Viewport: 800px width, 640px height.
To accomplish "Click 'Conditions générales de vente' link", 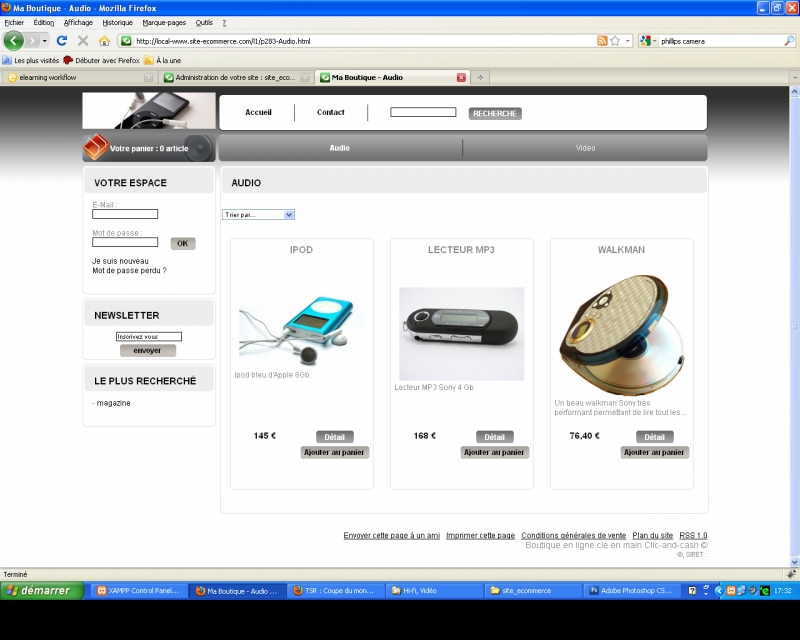I will tap(573, 535).
